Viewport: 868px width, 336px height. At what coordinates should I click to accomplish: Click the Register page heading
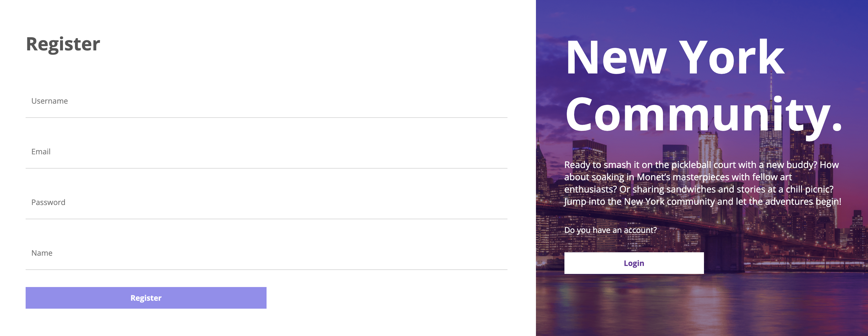pyautogui.click(x=63, y=44)
